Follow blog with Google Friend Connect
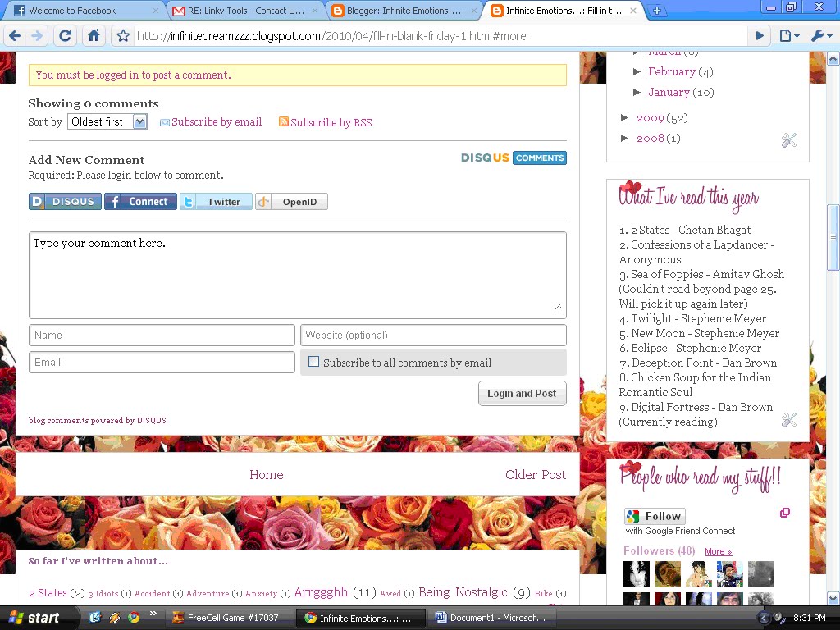Viewport: 840px width, 630px height. (x=655, y=516)
